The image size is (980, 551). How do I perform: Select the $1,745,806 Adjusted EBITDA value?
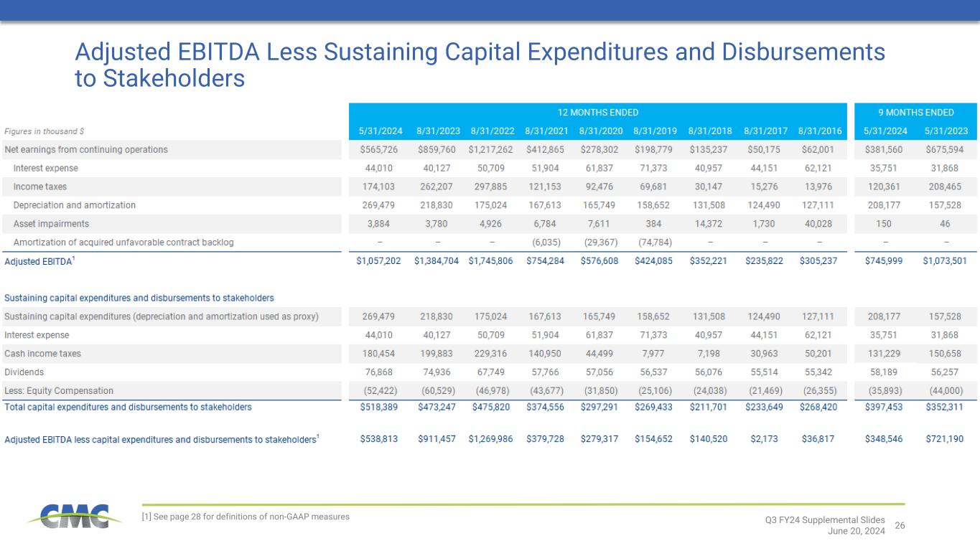tap(490, 261)
